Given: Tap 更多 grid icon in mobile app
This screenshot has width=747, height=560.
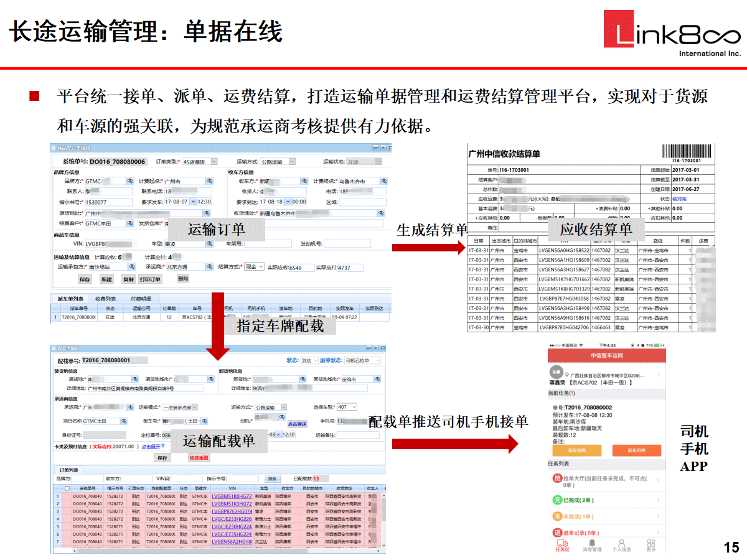Looking at the screenshot, I should coord(651,544).
